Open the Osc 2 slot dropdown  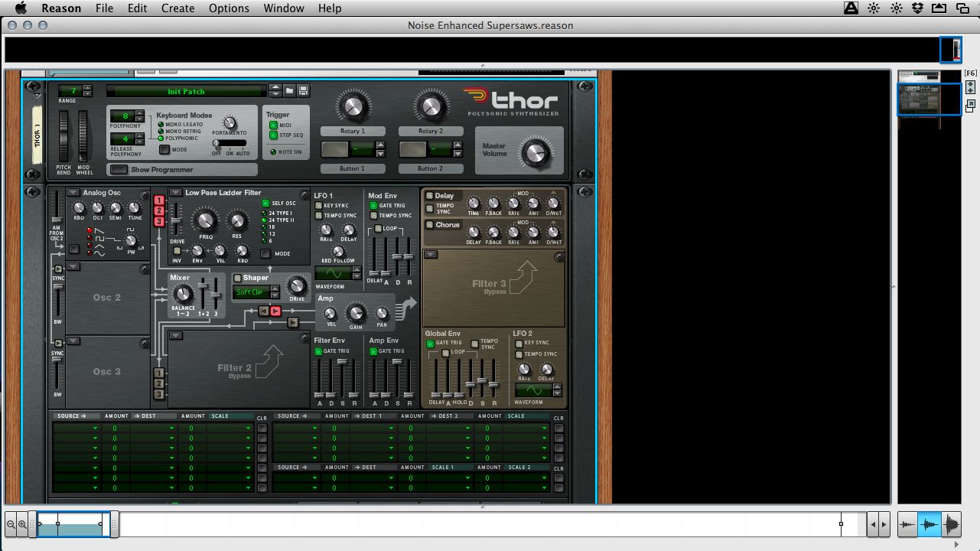pyautogui.click(x=73, y=266)
